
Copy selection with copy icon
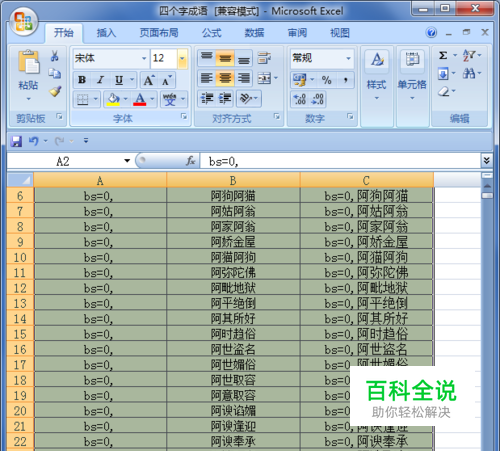pyautogui.click(x=54, y=73)
